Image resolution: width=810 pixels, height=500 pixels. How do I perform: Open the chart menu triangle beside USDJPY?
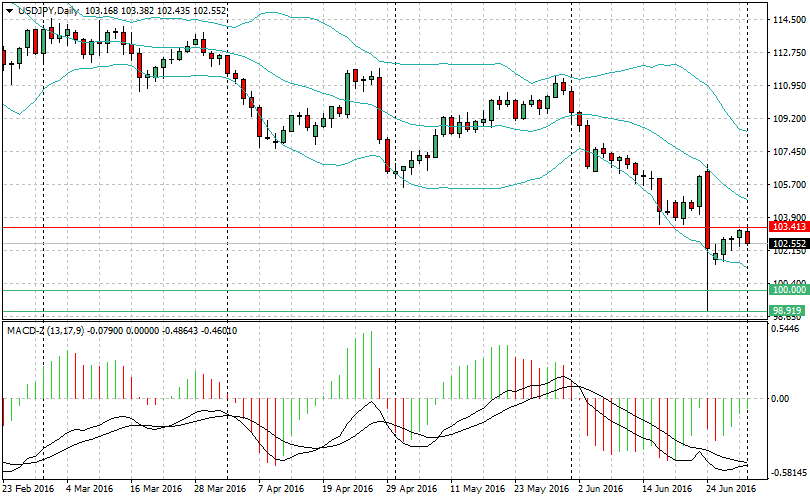pyautogui.click(x=9, y=10)
